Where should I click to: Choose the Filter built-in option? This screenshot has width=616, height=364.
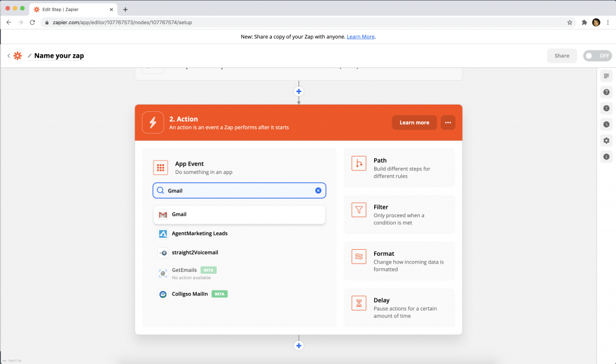coord(399,215)
